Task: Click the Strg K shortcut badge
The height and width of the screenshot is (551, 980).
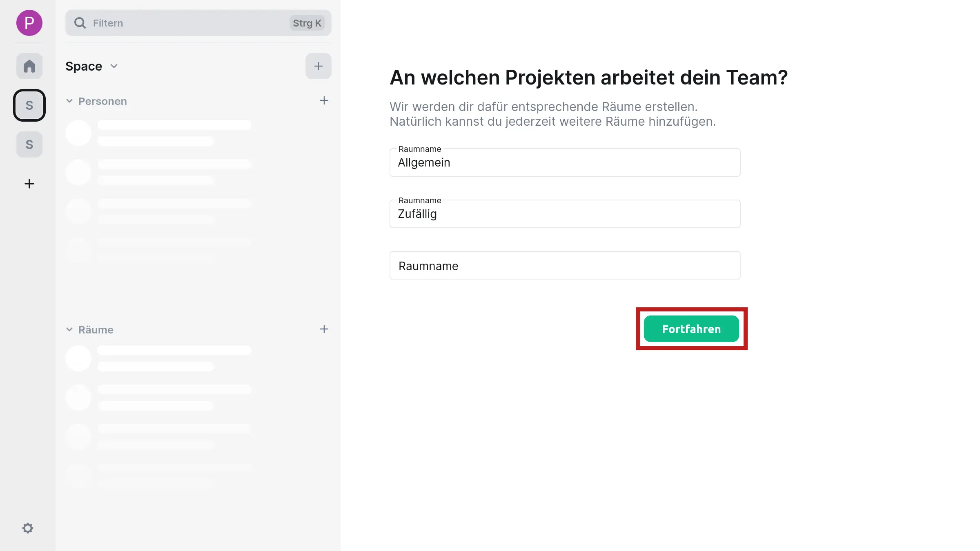Action: [307, 23]
